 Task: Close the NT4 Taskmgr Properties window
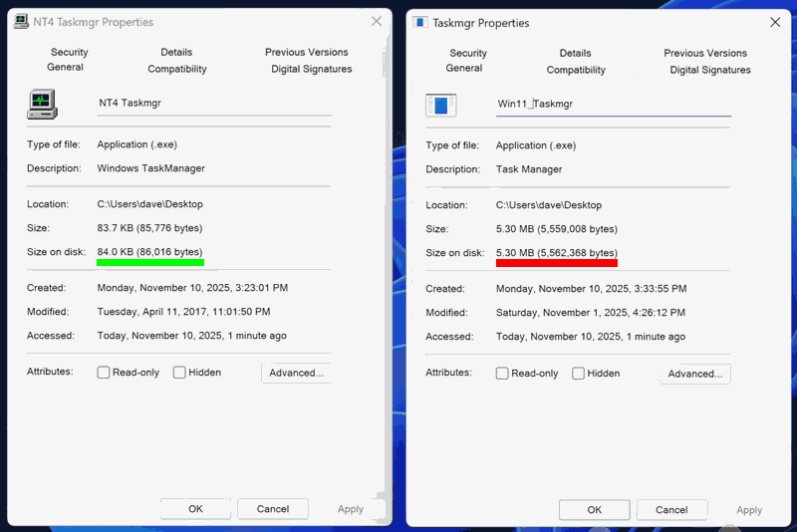pos(376,21)
